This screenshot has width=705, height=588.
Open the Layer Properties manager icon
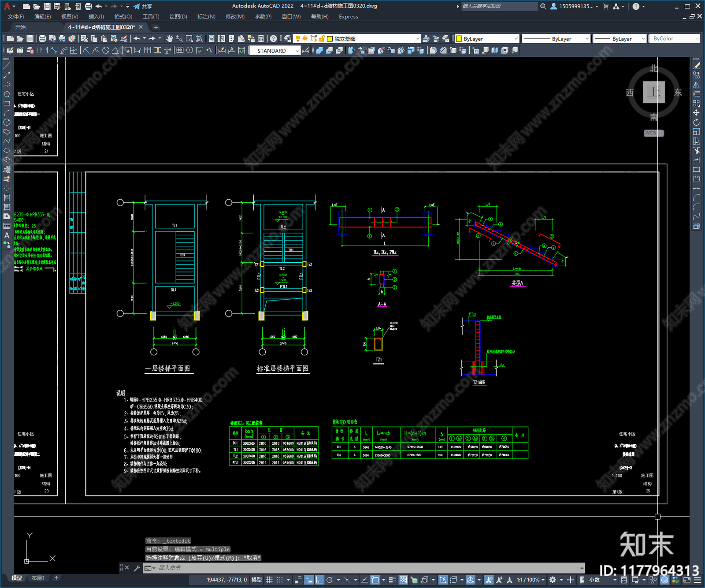(288, 39)
